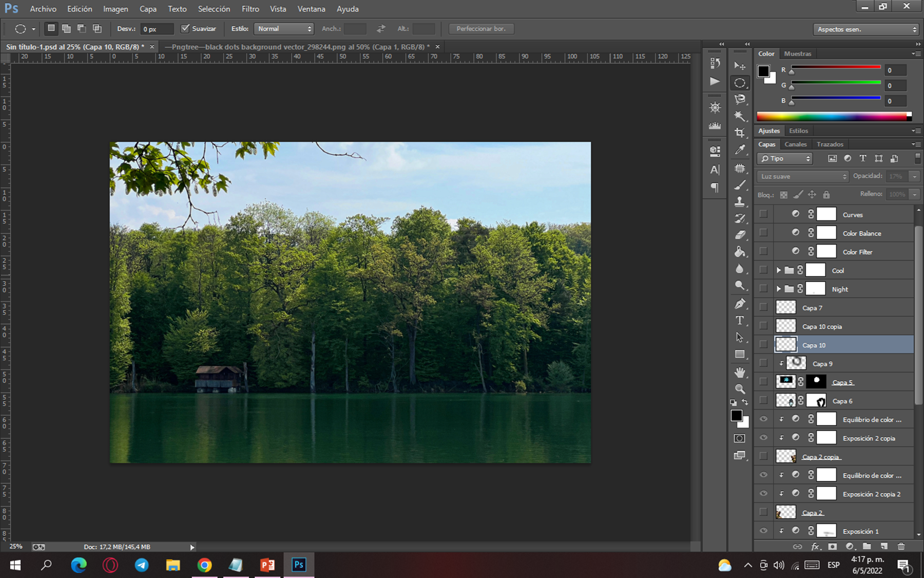Image resolution: width=924 pixels, height=578 pixels.
Task: Open the tool preset picker arrow
Action: point(33,29)
